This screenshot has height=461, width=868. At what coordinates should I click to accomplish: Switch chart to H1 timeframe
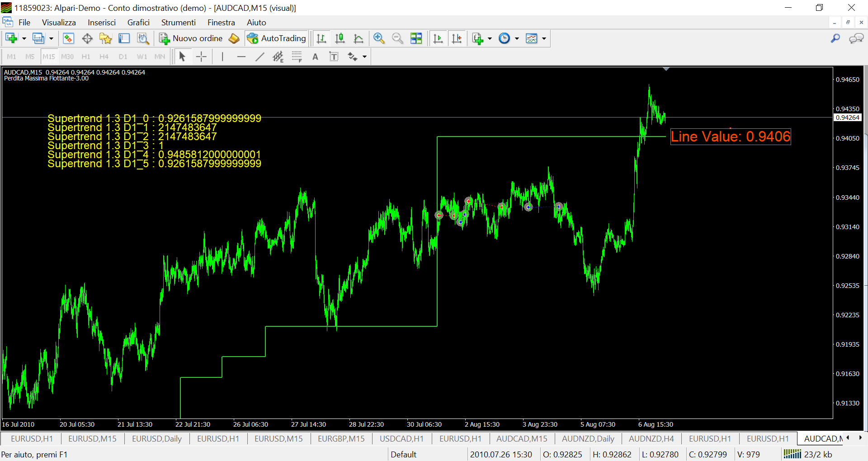[86, 56]
